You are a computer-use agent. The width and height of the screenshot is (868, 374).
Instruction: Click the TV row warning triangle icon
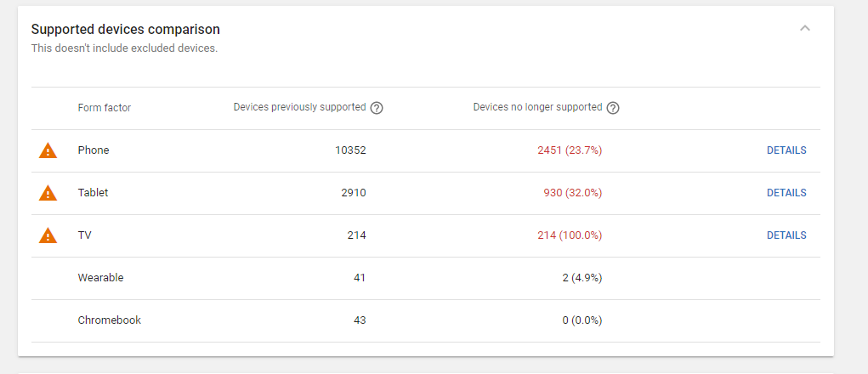tap(48, 235)
